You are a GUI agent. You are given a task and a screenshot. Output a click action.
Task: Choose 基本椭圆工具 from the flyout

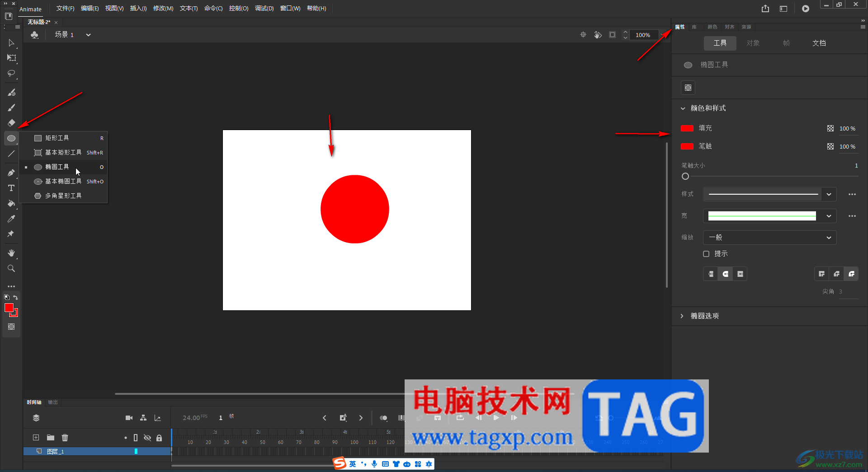(x=63, y=182)
